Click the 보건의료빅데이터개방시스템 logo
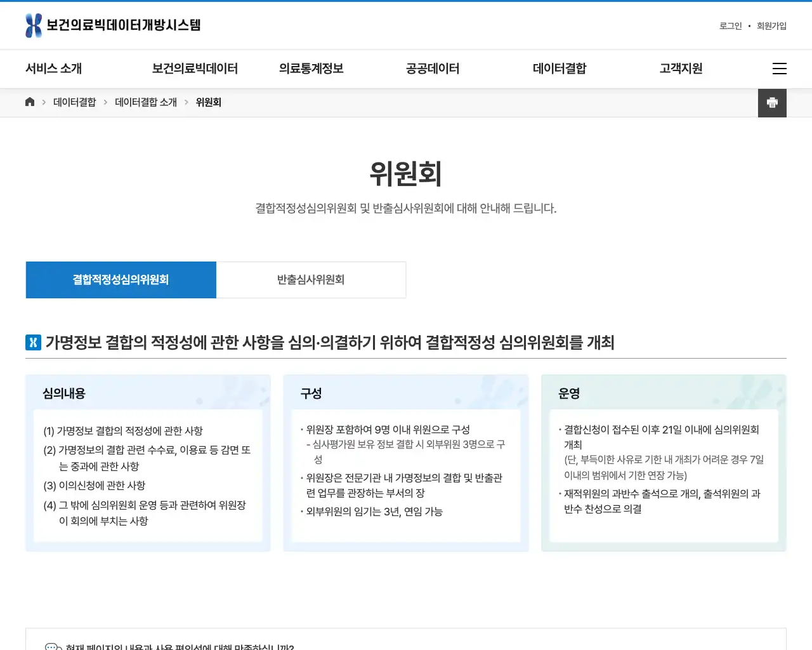812x650 pixels. (x=113, y=25)
